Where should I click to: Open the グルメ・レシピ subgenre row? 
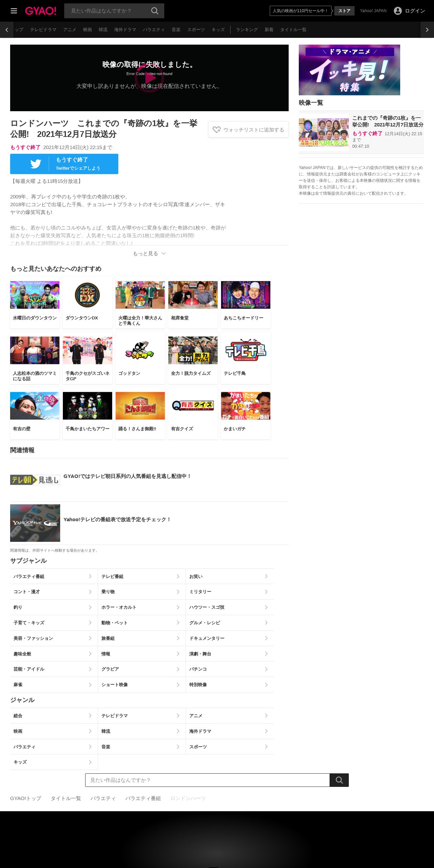pyautogui.click(x=230, y=623)
